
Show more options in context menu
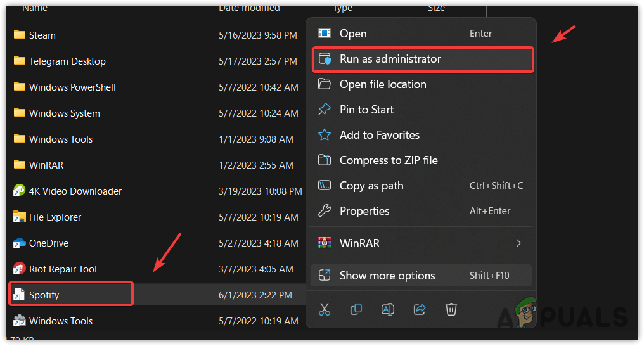387,276
